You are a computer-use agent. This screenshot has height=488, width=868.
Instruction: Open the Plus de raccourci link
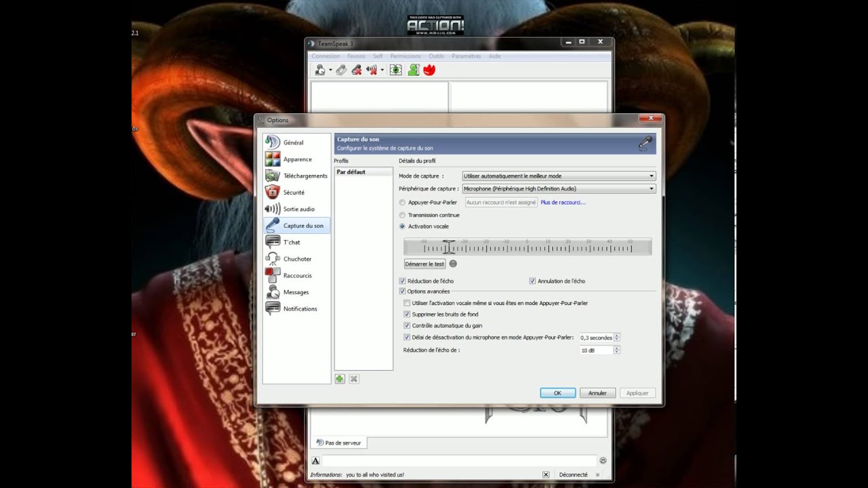(x=563, y=202)
